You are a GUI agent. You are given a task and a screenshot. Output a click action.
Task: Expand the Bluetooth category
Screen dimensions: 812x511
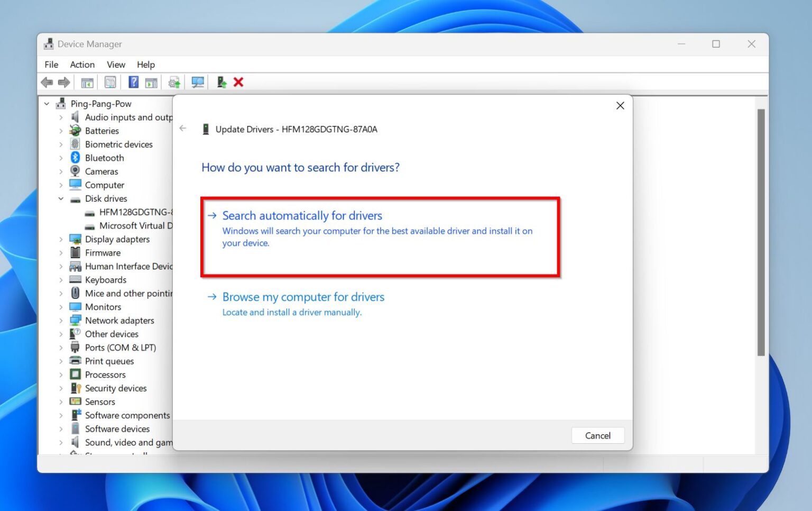tap(61, 158)
